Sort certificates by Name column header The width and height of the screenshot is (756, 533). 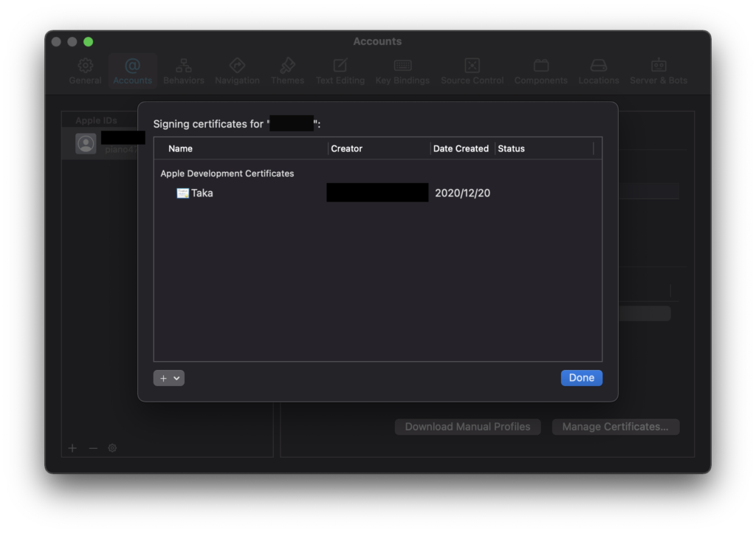tap(180, 149)
